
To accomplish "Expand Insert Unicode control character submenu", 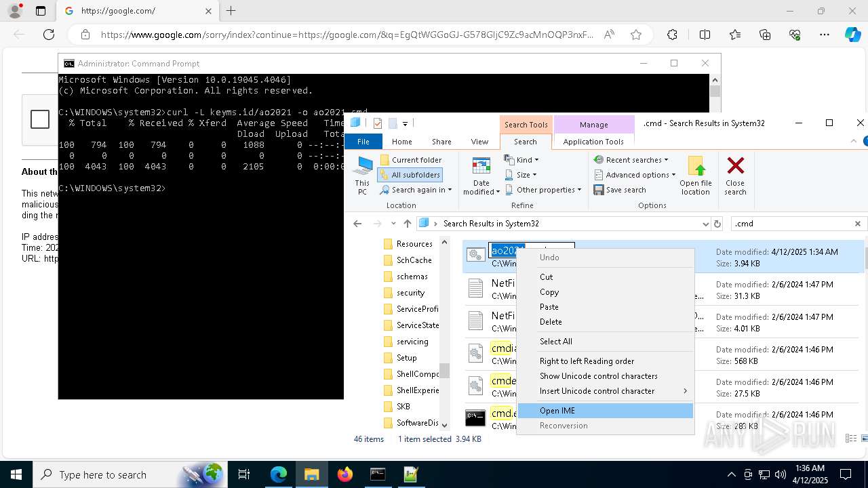I will tap(606, 391).
